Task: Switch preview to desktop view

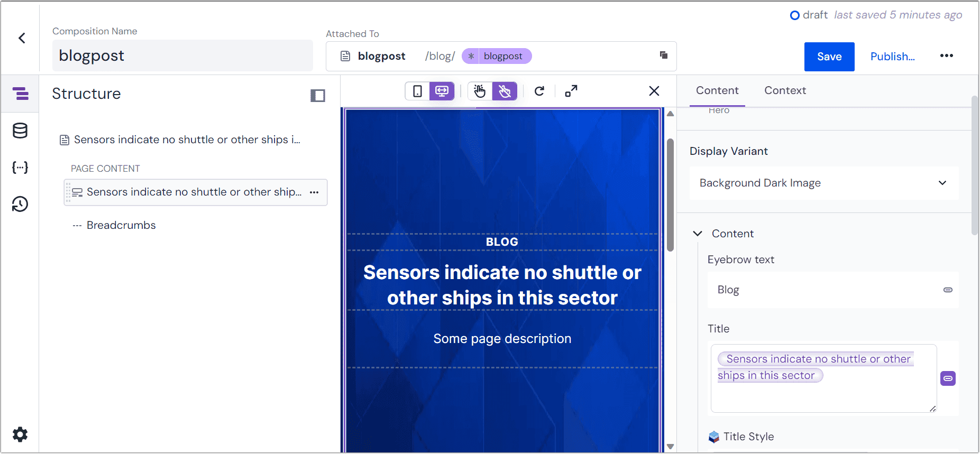Action: pyautogui.click(x=442, y=91)
